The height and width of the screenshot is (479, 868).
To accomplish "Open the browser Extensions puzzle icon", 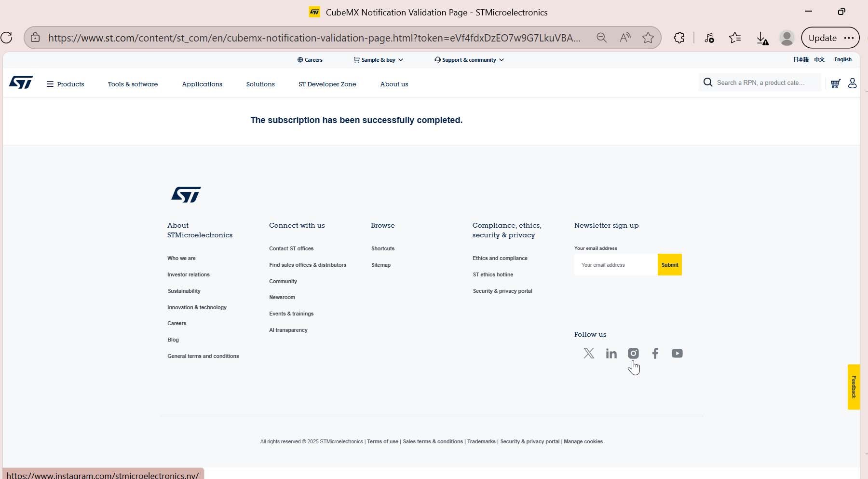I will pyautogui.click(x=679, y=38).
